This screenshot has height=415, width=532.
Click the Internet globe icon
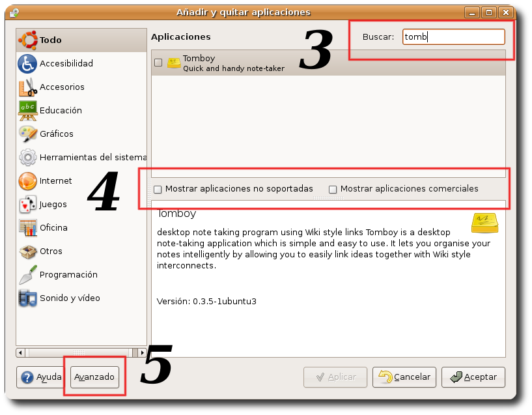[x=27, y=180]
